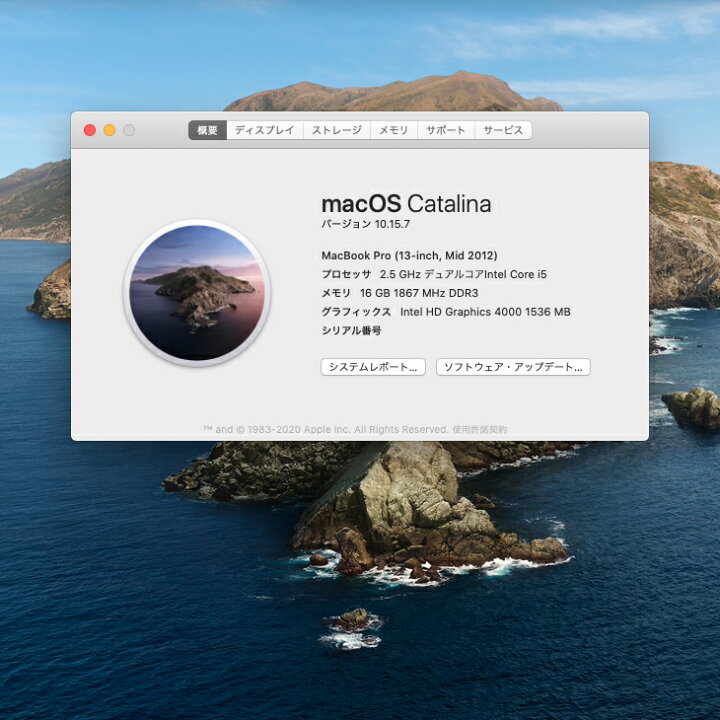This screenshot has width=720, height=720.
Task: Open the 使用許諾契約 link
Action: click(479, 429)
